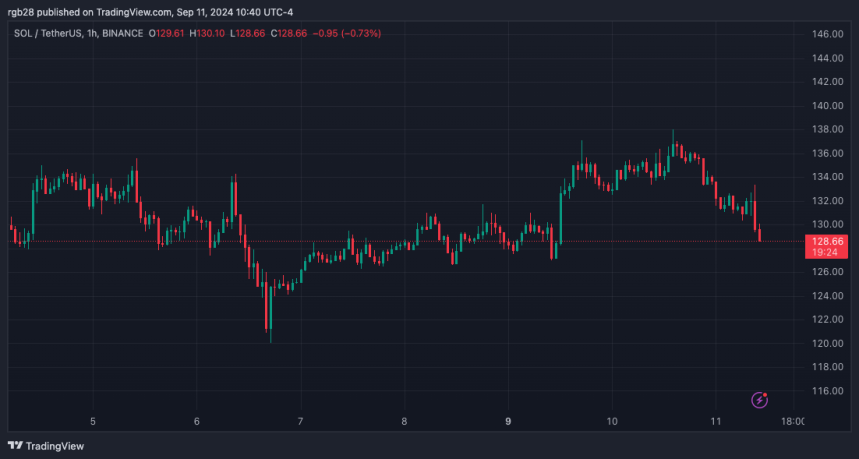
Task: Click the 18:00 time axis label
Action: tap(791, 422)
